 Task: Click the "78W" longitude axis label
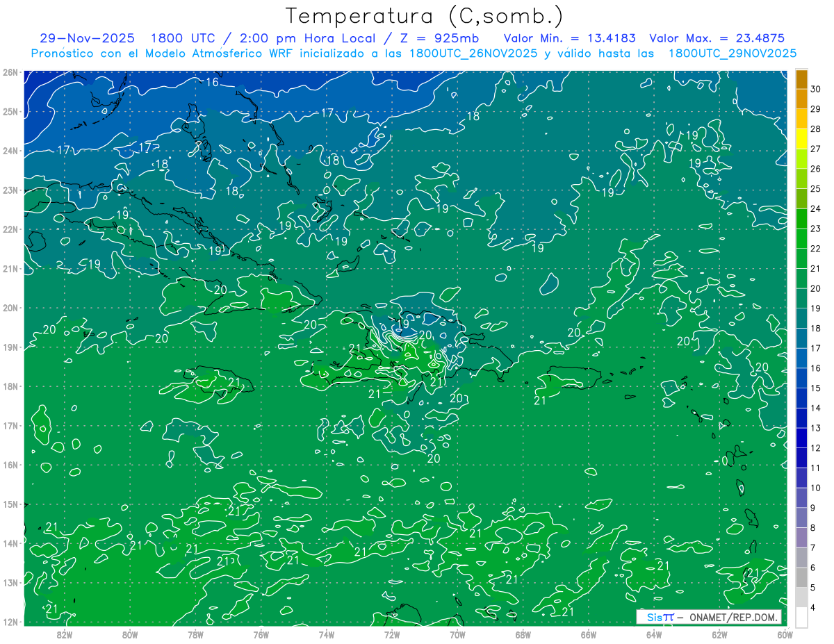[x=195, y=635]
